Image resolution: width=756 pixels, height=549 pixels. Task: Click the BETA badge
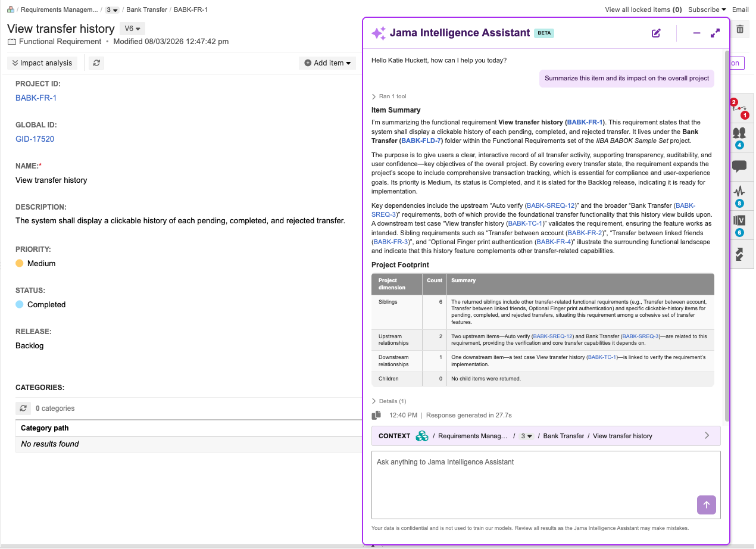click(x=544, y=33)
